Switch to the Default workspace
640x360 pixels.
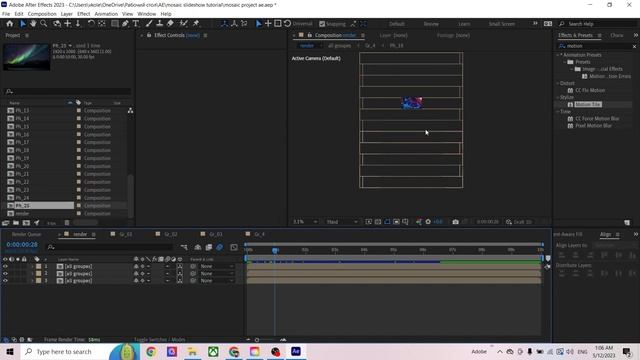coord(397,24)
